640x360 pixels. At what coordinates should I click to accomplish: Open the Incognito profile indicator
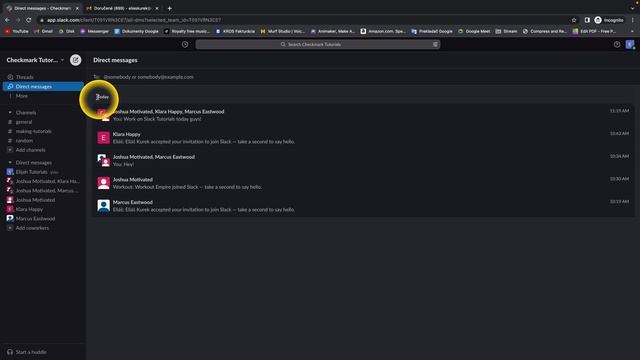point(609,20)
